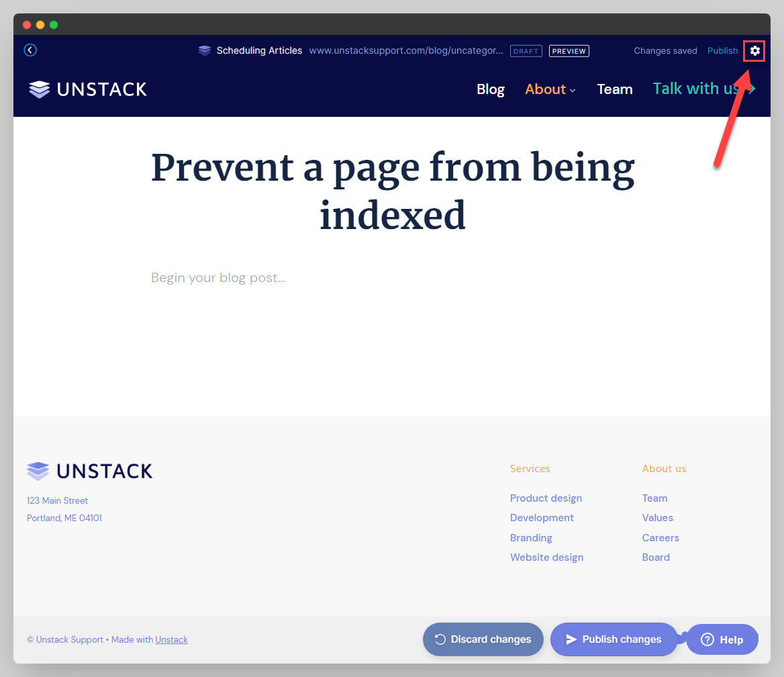Open the Careers footer link
This screenshot has height=677, width=784.
pyautogui.click(x=660, y=538)
